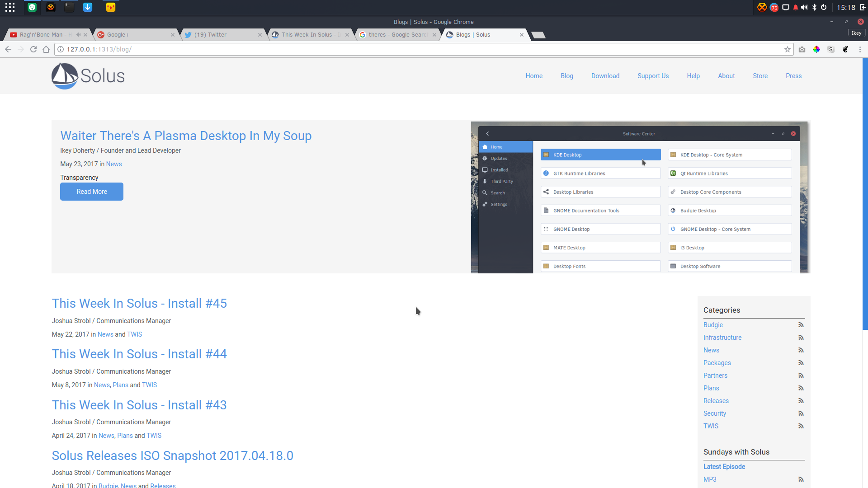Screen dimensions: 868x488
Task: Open the About navigation link
Action: (x=726, y=76)
